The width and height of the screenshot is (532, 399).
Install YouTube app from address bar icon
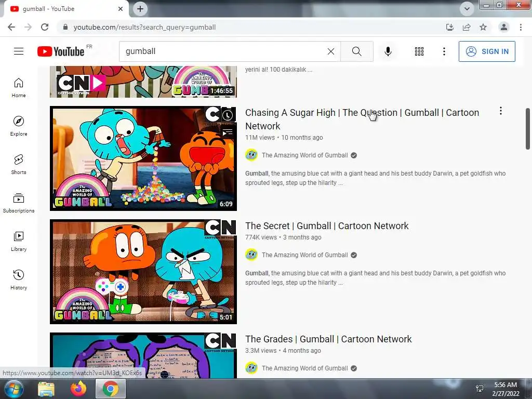[x=450, y=27]
